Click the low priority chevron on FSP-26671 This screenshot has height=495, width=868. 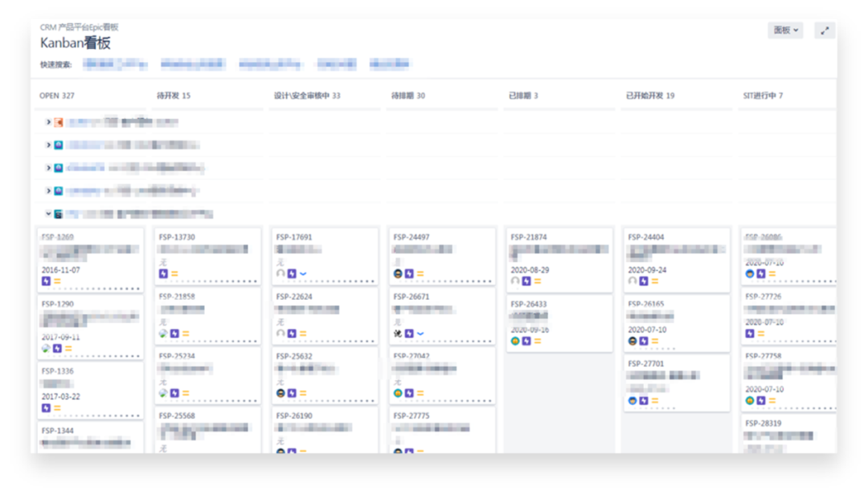(420, 333)
